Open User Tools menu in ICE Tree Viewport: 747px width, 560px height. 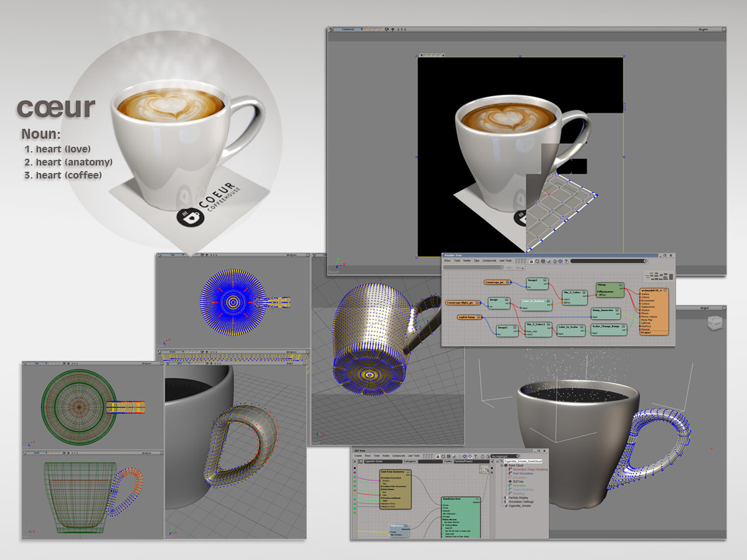click(413, 455)
